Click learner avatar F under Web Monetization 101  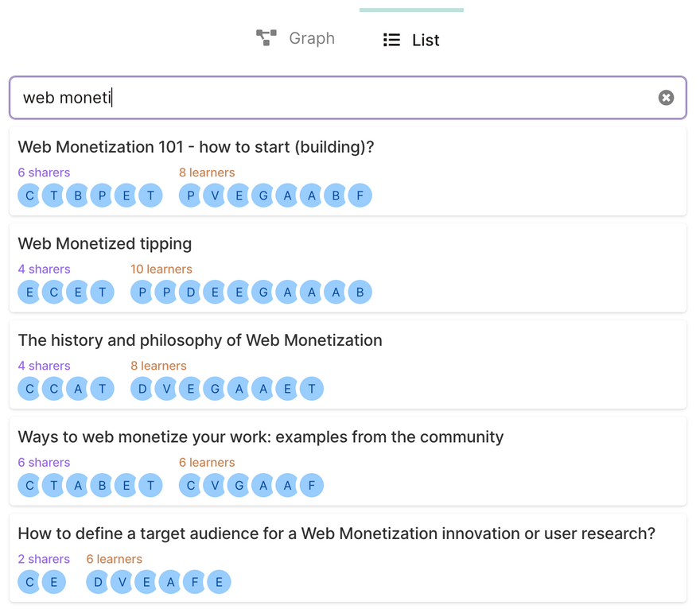tap(360, 196)
